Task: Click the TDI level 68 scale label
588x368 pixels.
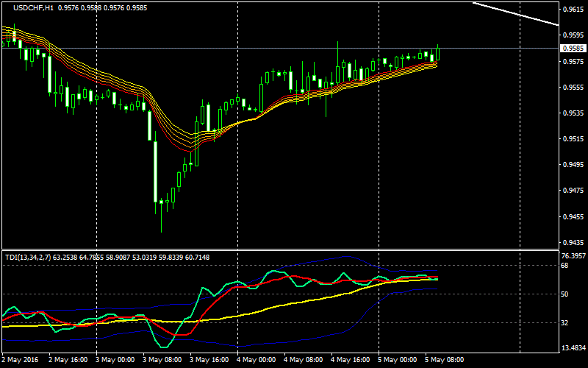Action: click(x=565, y=266)
